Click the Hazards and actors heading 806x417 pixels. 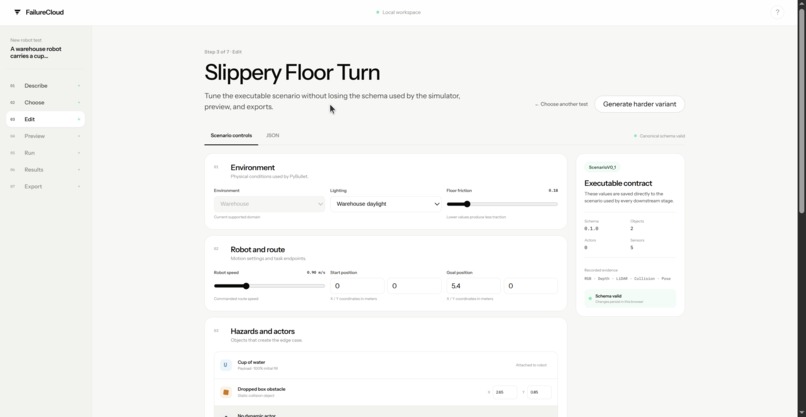[x=263, y=332]
